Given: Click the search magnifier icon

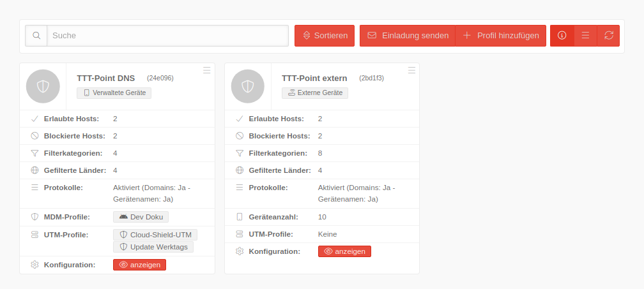Looking at the screenshot, I should click(x=36, y=36).
